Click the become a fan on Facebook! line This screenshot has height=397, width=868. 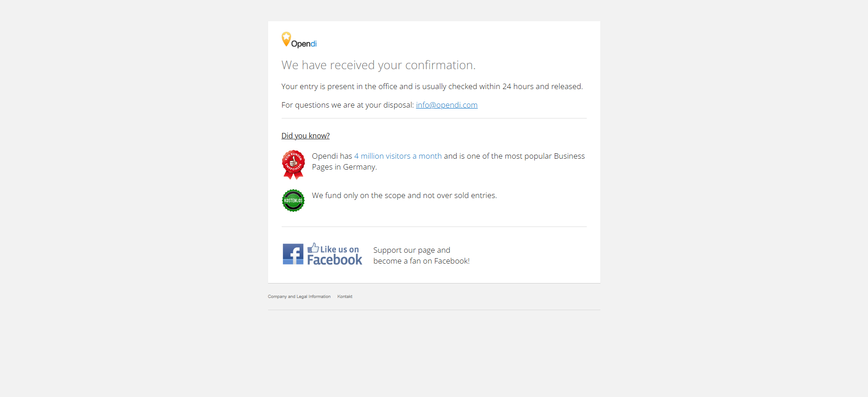(421, 261)
